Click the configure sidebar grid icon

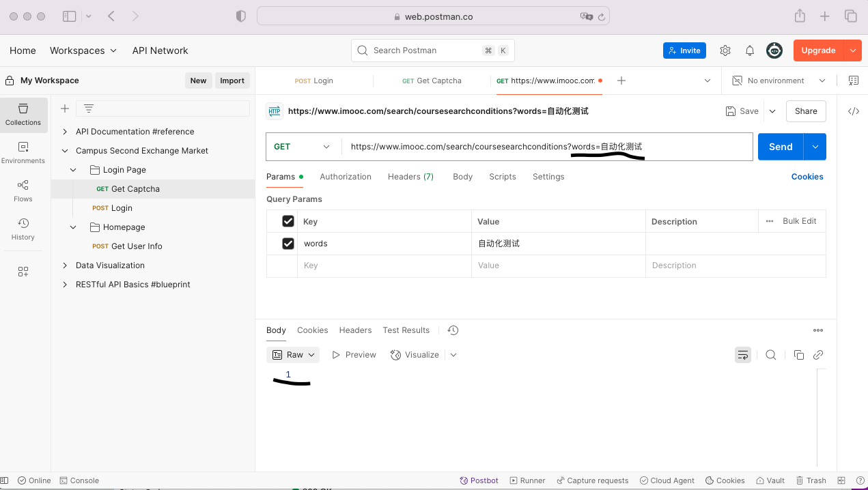(x=23, y=272)
